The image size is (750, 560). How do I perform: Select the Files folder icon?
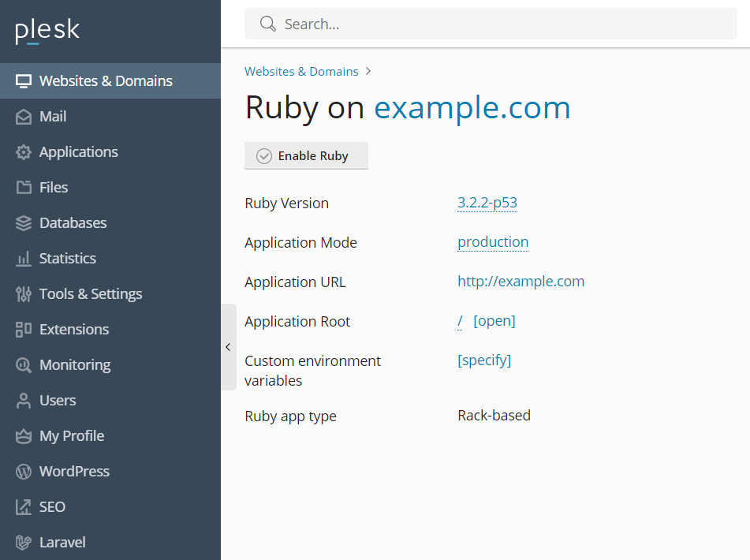tap(24, 188)
